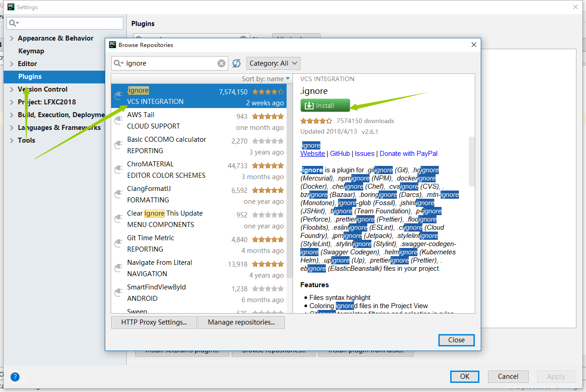586x392 pixels.
Task: Click the 'MENU COMPONENTS' category label
Action: [161, 225]
